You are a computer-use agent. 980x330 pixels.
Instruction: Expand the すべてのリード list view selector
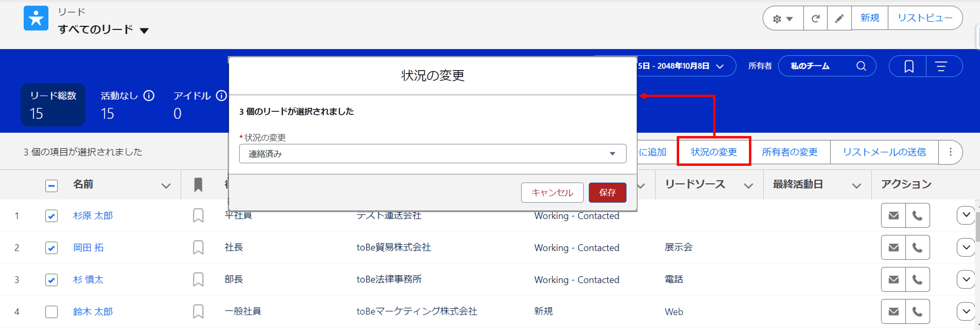click(144, 30)
